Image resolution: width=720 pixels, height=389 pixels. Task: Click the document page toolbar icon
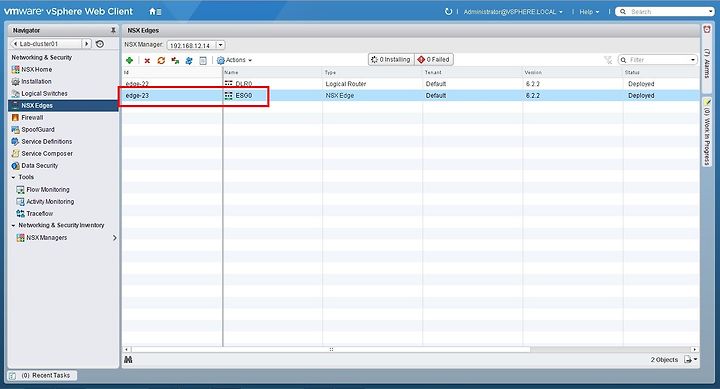pyautogui.click(x=203, y=60)
